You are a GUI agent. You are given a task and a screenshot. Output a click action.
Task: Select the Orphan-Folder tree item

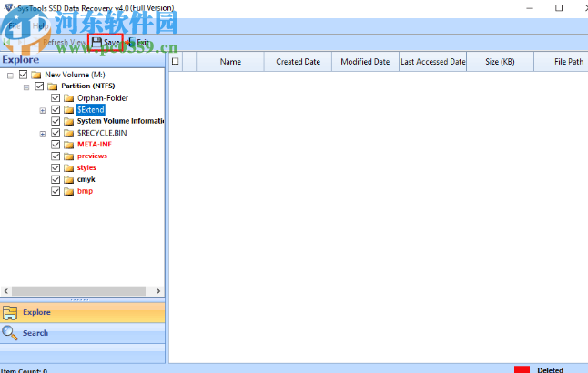coord(103,98)
